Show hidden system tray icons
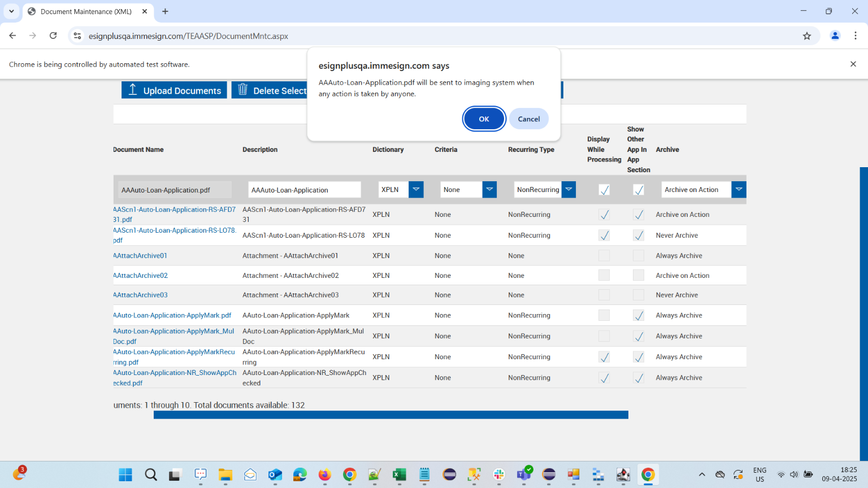This screenshot has width=868, height=488. click(x=702, y=475)
